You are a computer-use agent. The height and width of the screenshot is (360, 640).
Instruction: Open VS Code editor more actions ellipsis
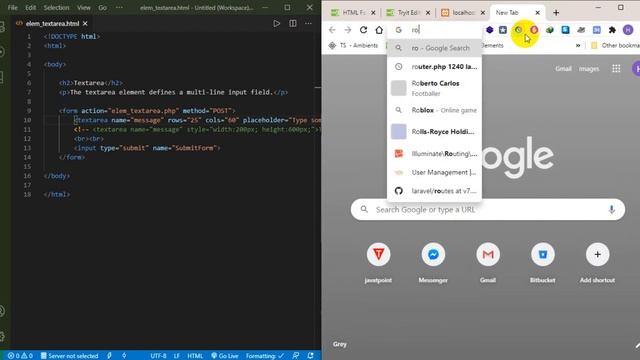point(308,24)
